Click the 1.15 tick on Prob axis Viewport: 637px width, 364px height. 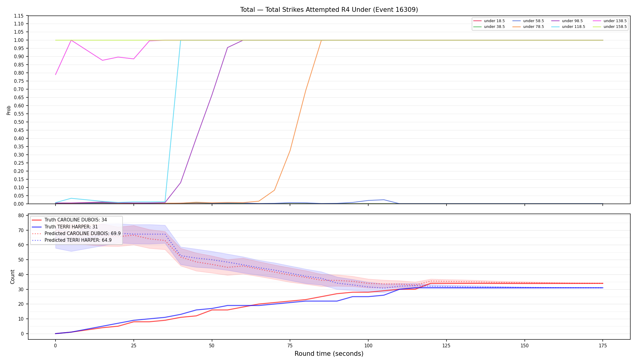tap(19, 16)
